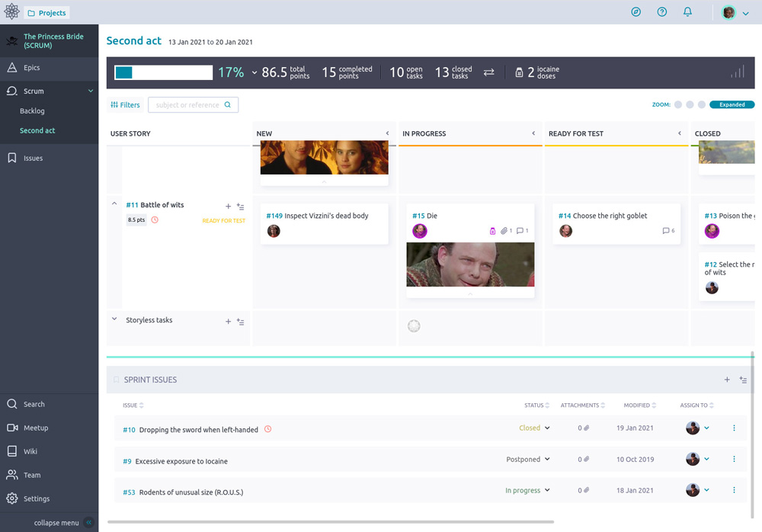The height and width of the screenshot is (532, 762).
Task: Open the discover compass icon
Action: click(x=636, y=11)
